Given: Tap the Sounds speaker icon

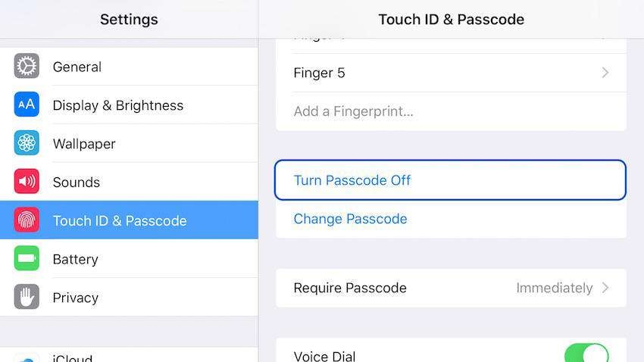Looking at the screenshot, I should [x=27, y=182].
